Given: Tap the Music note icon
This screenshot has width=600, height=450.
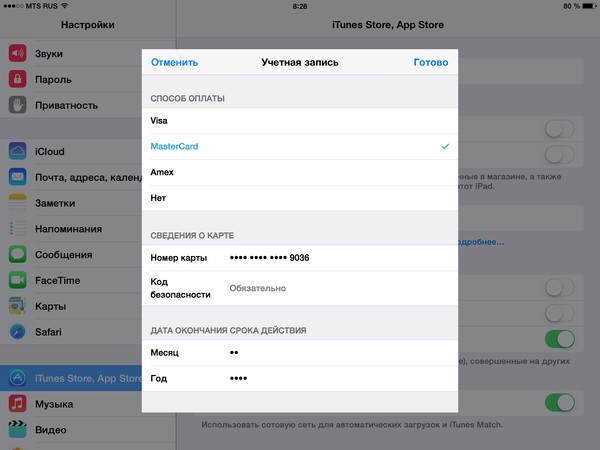Looking at the screenshot, I should tap(18, 404).
